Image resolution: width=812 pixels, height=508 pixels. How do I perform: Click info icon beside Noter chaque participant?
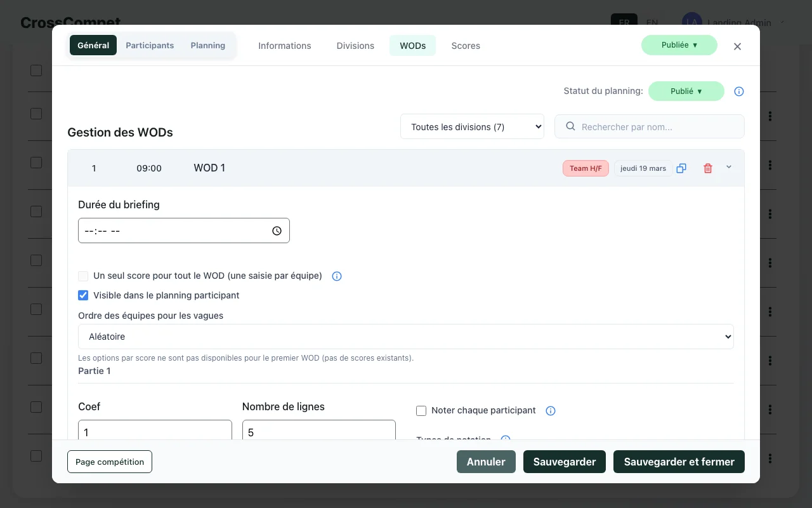pos(551,411)
